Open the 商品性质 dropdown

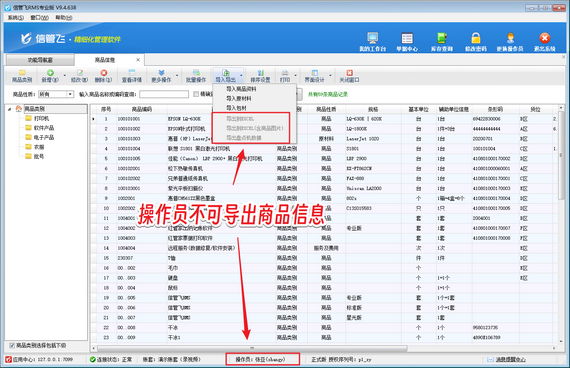tap(70, 94)
